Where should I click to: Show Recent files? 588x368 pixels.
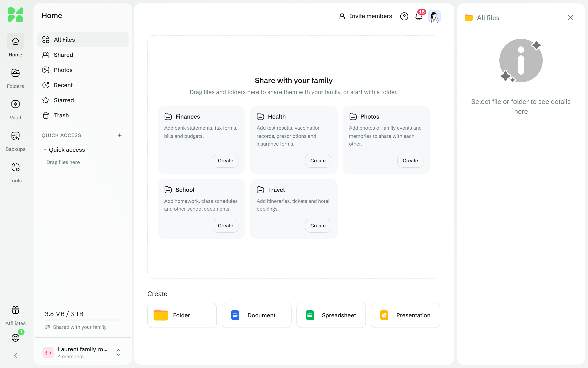tap(83, 85)
